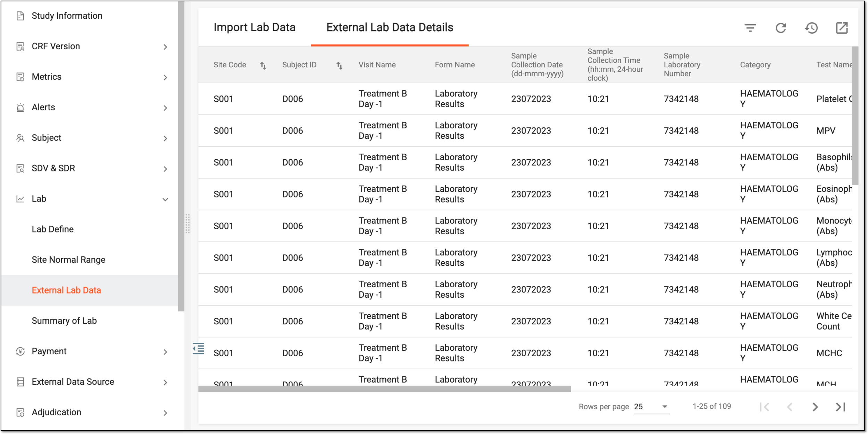Click the 1-25 of 109 pagination text
868x434 pixels.
pyautogui.click(x=711, y=406)
